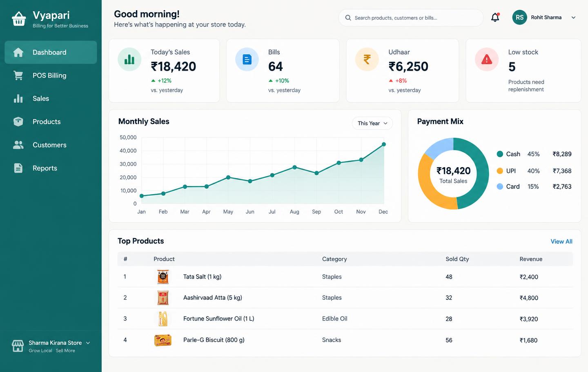Click the Parle-G Biscuit product thumbnail
The image size is (588, 372).
(163, 340)
